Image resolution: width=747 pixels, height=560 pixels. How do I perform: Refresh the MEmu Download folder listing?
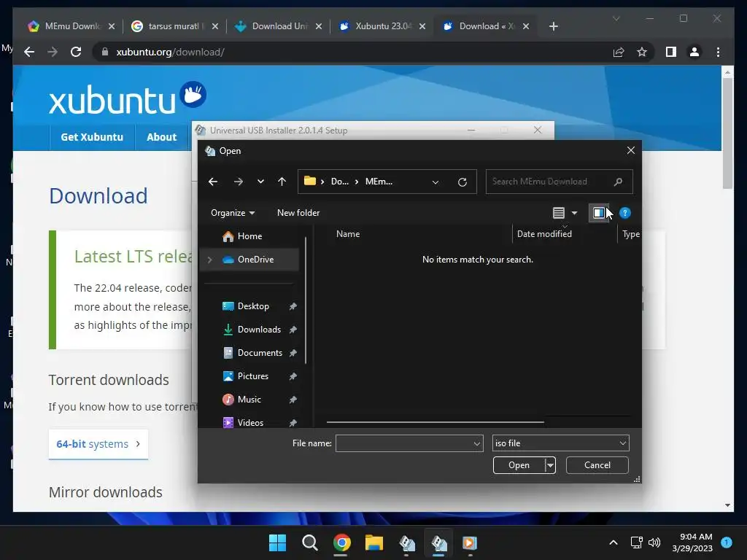coord(462,182)
